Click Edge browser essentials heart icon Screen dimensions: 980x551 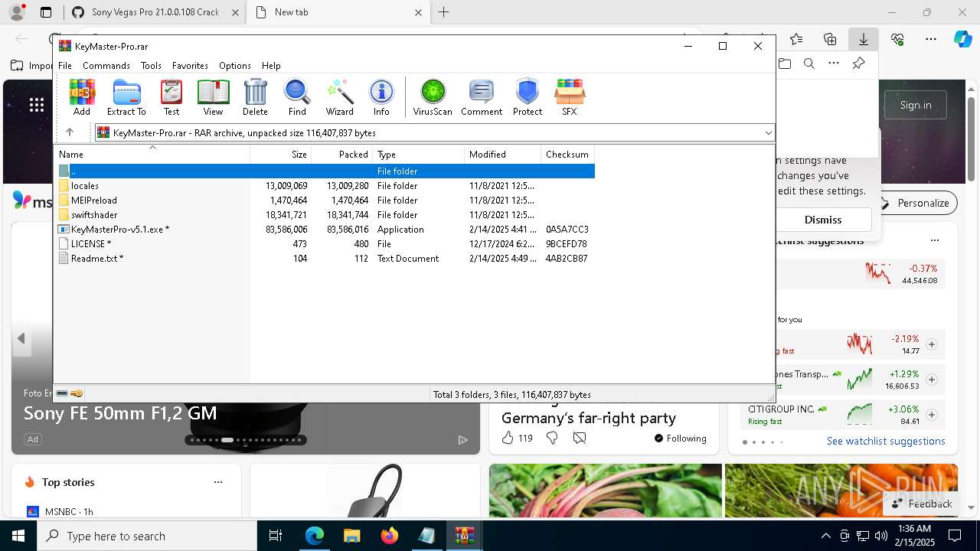click(897, 39)
